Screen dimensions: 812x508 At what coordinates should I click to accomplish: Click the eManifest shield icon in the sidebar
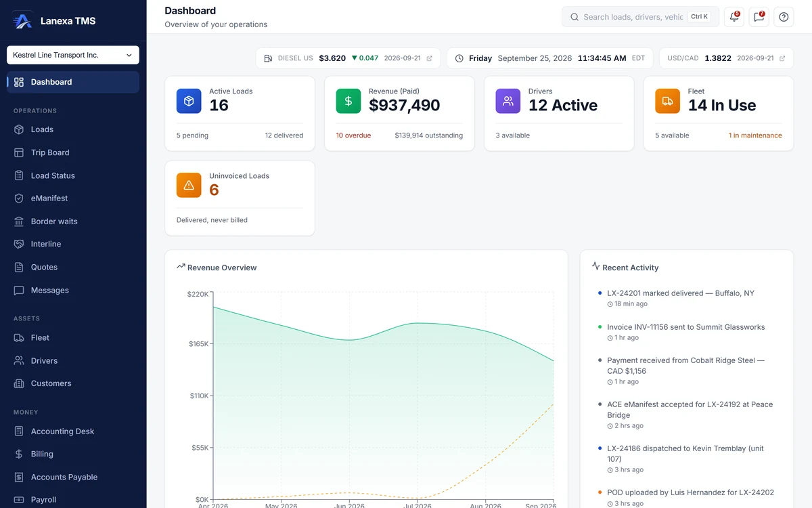pos(19,198)
